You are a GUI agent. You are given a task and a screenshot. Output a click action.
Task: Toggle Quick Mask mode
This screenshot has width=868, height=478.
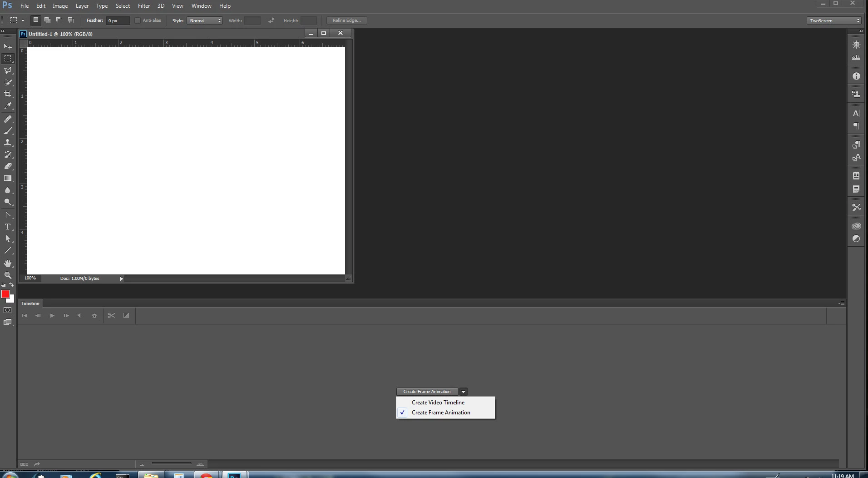click(x=8, y=310)
